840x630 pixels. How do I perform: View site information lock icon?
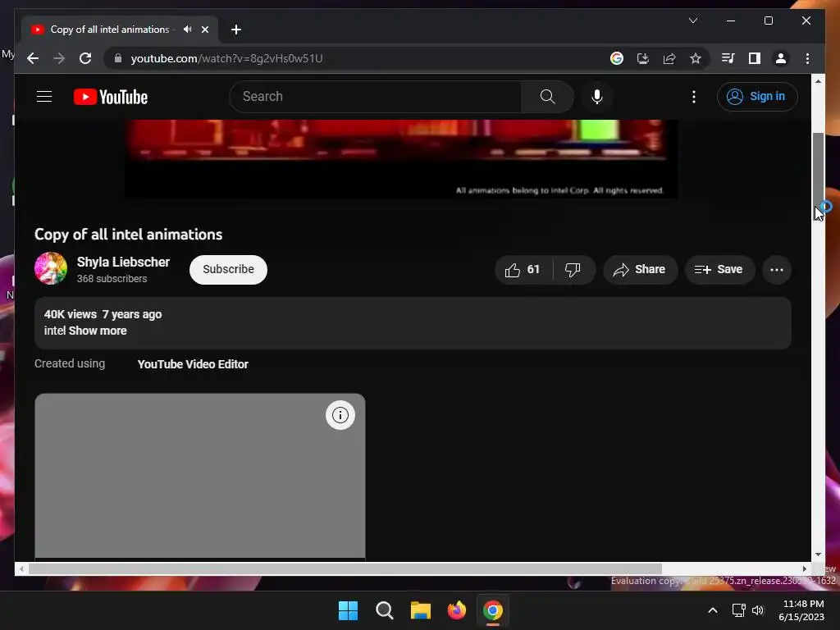118,58
